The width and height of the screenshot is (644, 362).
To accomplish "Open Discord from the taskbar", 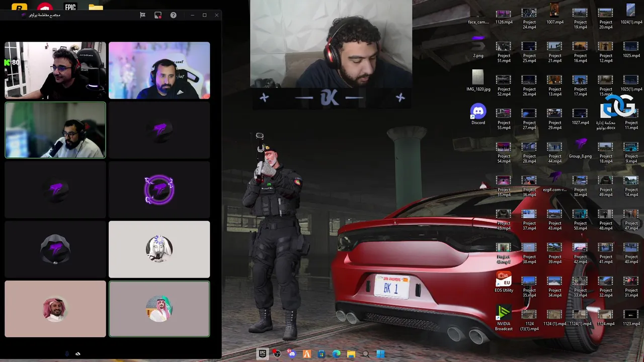I will [292, 354].
